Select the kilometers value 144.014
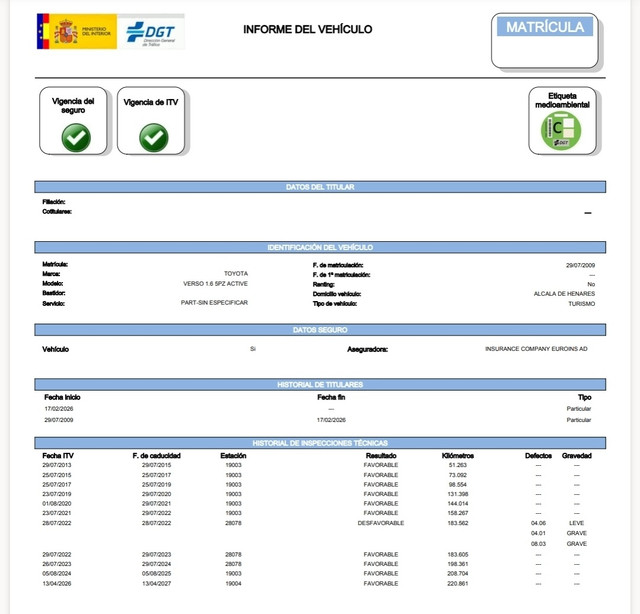 (x=458, y=504)
